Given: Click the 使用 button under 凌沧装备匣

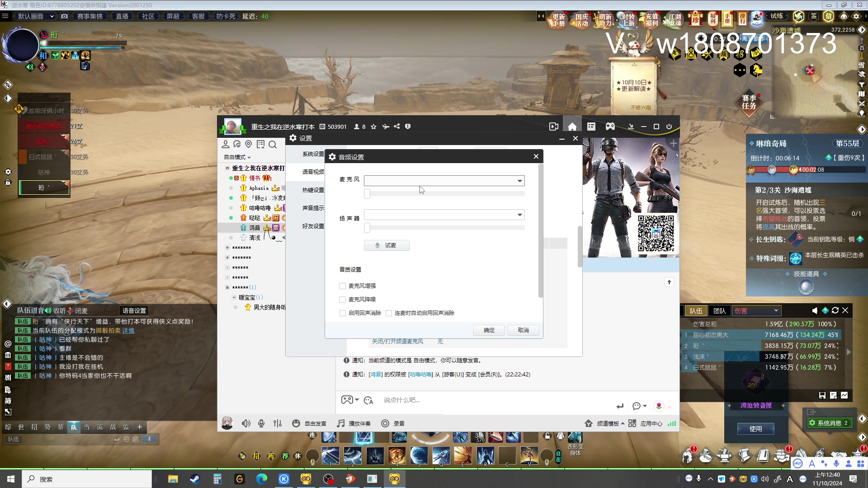Looking at the screenshot, I should (x=756, y=429).
